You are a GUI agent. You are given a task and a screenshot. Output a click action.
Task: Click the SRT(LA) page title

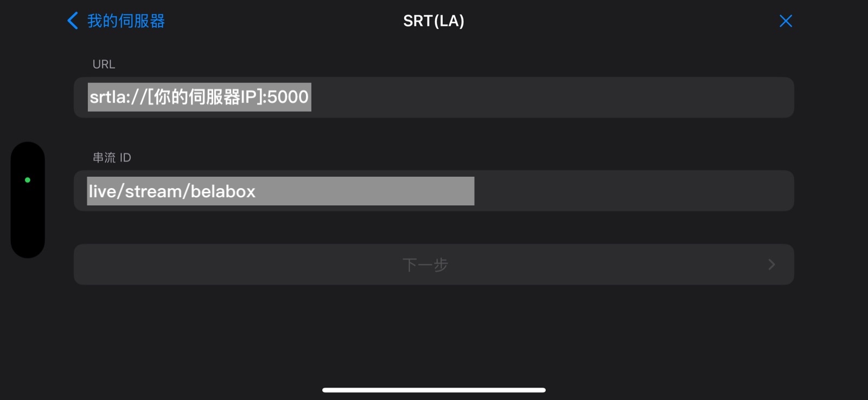pyautogui.click(x=433, y=21)
